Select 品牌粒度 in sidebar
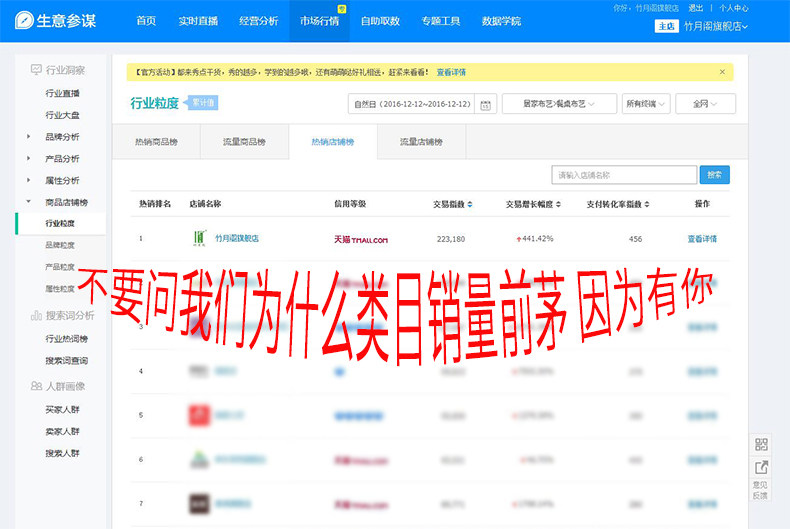Screen dimensions: 790x529 tap(60, 245)
